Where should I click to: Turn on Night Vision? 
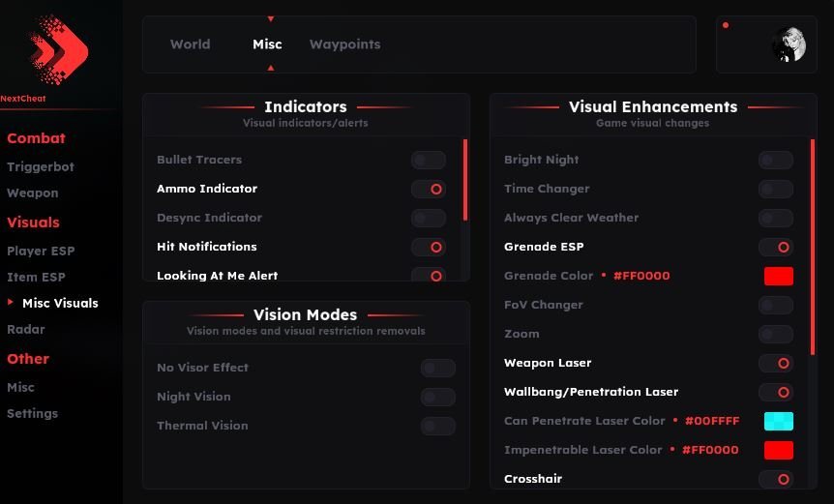coord(437,398)
